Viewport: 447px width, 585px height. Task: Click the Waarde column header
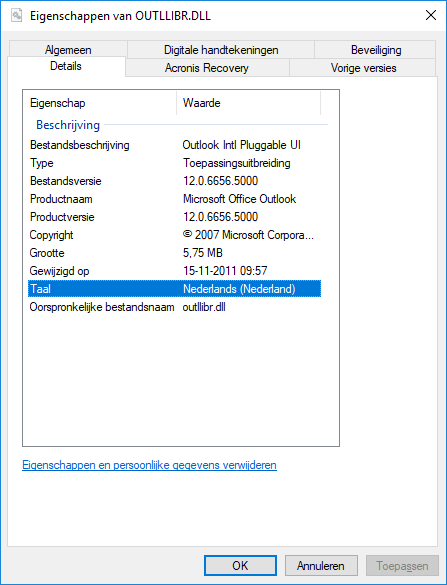(x=248, y=103)
